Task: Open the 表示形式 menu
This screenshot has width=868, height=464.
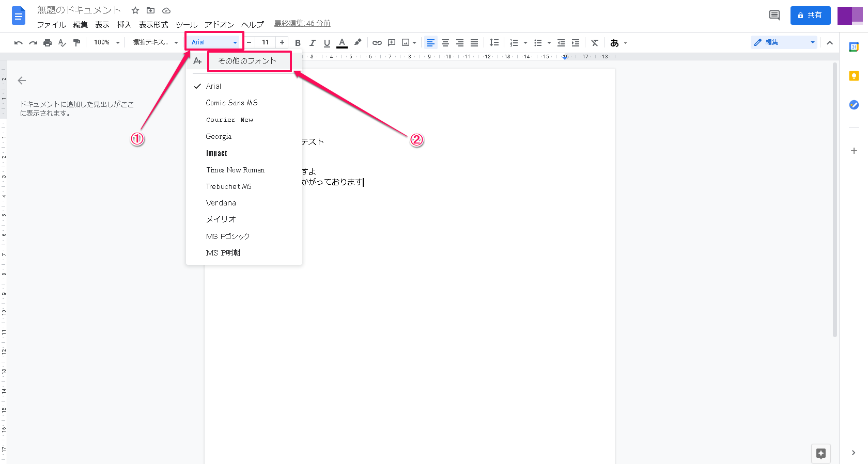Action: point(153,25)
